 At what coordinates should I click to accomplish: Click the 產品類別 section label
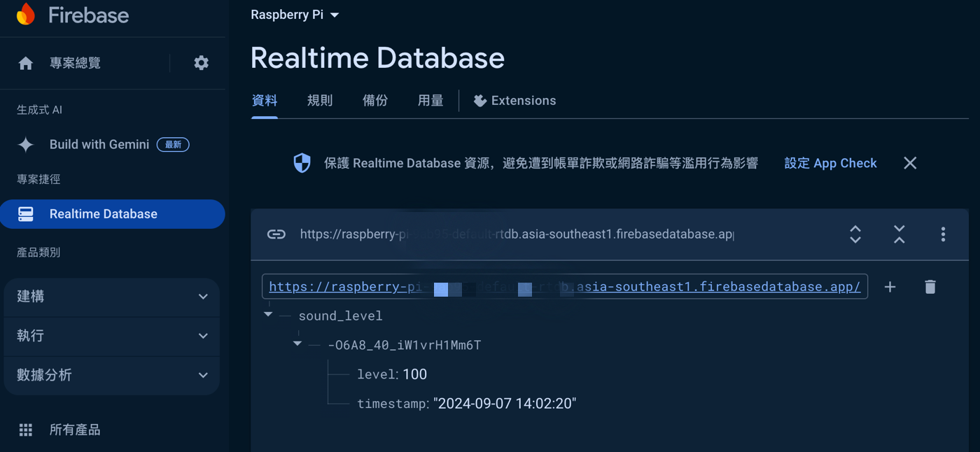point(38,253)
